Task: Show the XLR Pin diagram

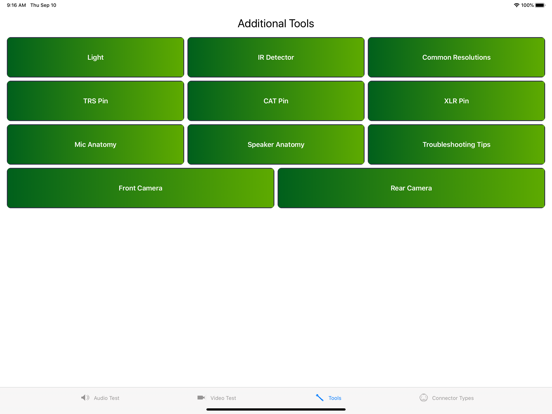Action: [x=456, y=101]
